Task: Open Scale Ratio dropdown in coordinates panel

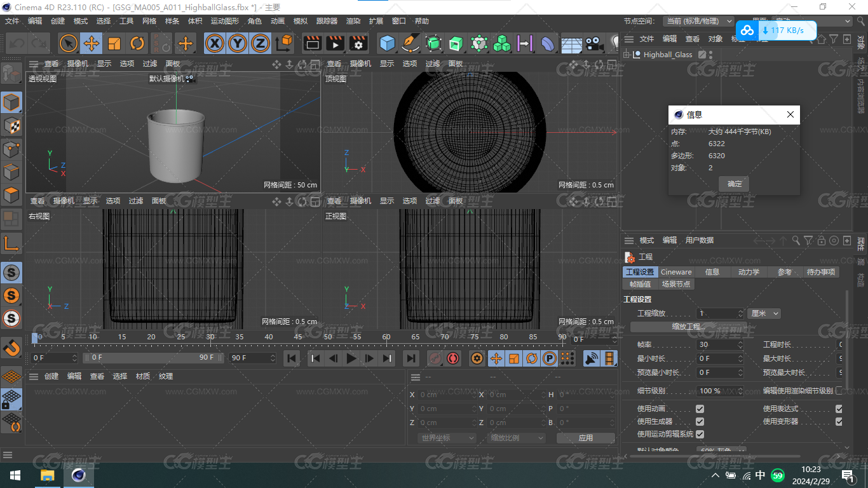Action: (517, 438)
